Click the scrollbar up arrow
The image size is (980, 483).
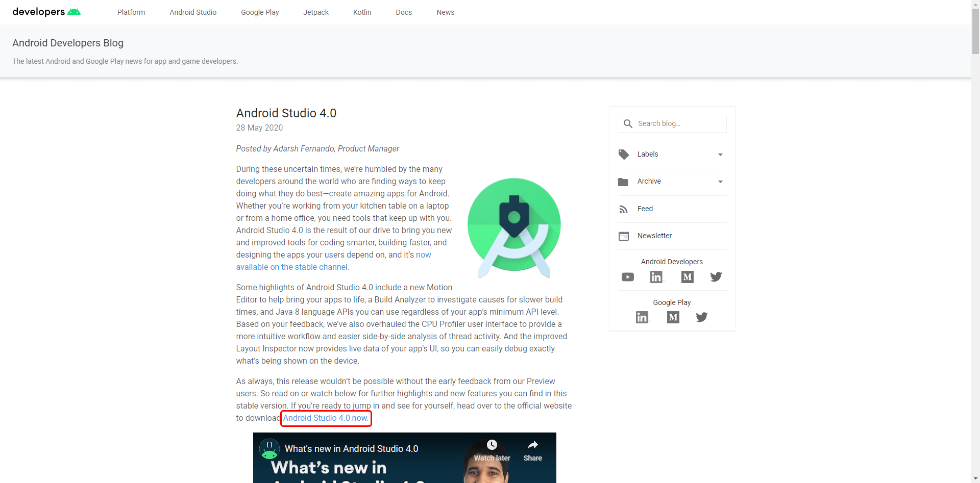pyautogui.click(x=975, y=4)
